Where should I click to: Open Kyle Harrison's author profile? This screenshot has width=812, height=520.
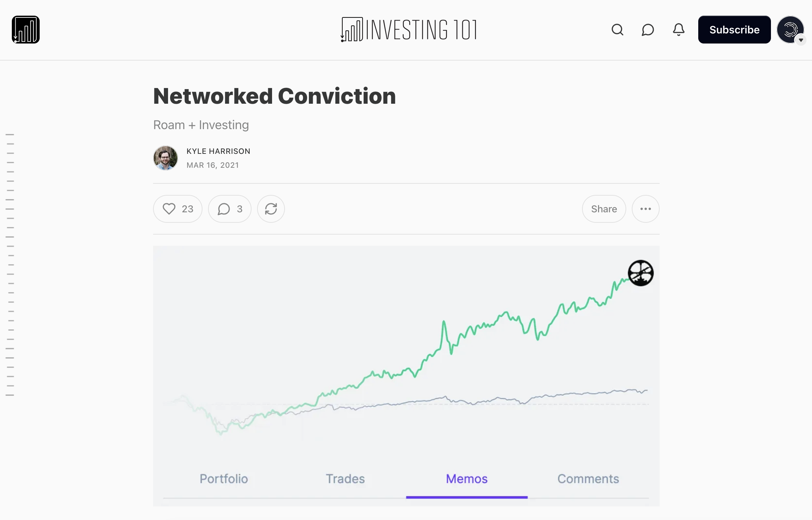218,151
